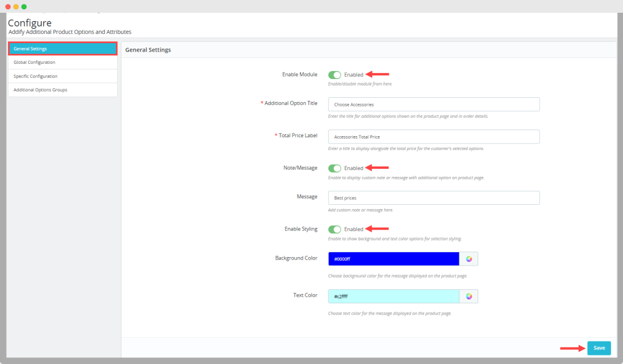
Task: Open Additional Options Groups
Action: point(62,90)
